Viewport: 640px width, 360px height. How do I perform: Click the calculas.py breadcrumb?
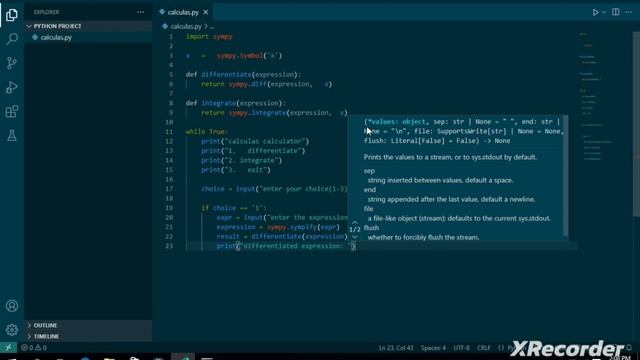186,27
